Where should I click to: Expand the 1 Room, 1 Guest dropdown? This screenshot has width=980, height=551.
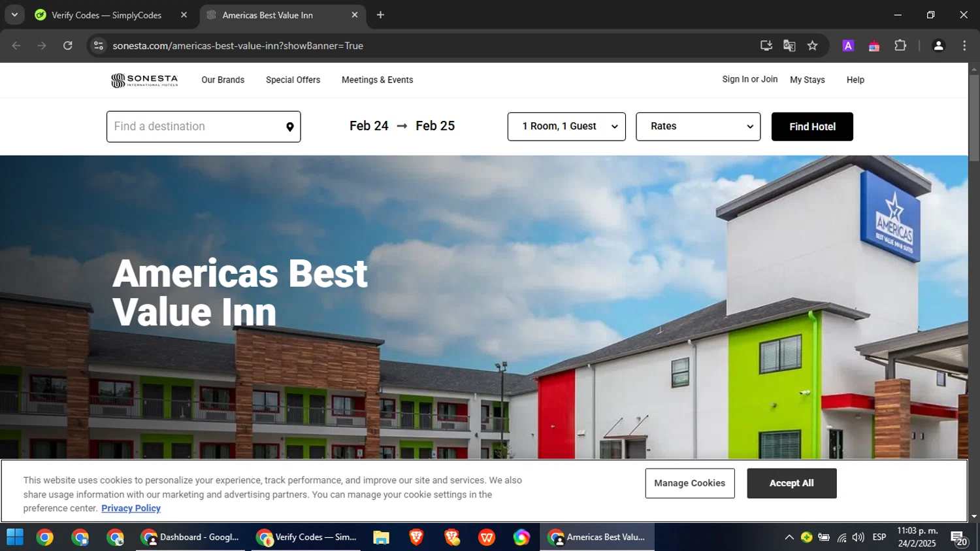point(566,127)
